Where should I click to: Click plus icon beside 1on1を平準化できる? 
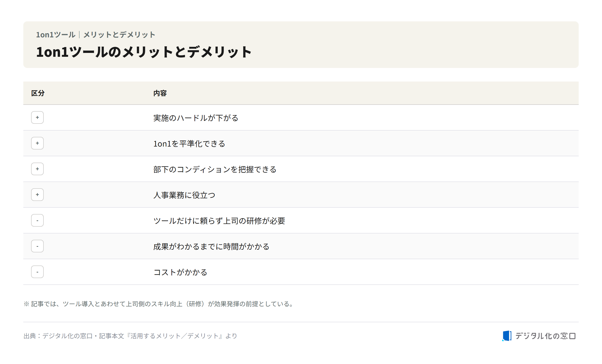pos(37,143)
